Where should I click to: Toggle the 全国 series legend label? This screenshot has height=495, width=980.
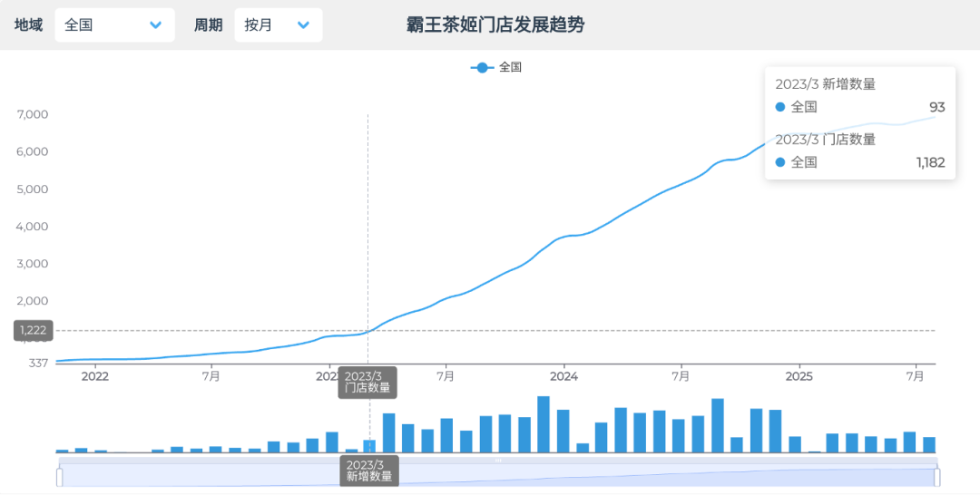[x=511, y=67]
